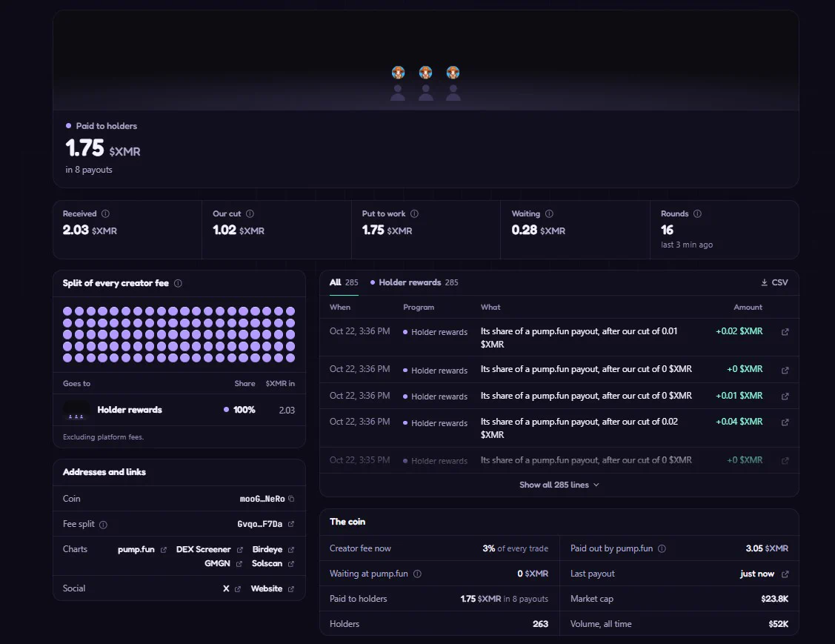This screenshot has height=644, width=835.
Task: Open the pump.fun chart link
Action: click(142, 550)
